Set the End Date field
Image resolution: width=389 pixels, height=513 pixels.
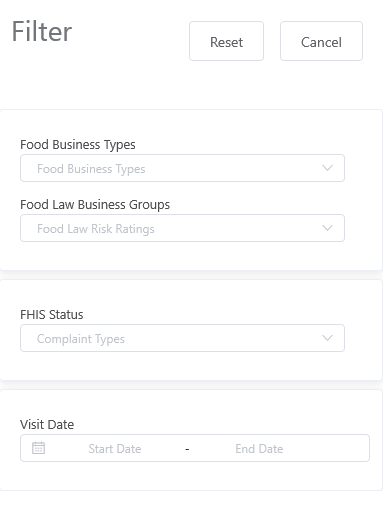click(259, 449)
